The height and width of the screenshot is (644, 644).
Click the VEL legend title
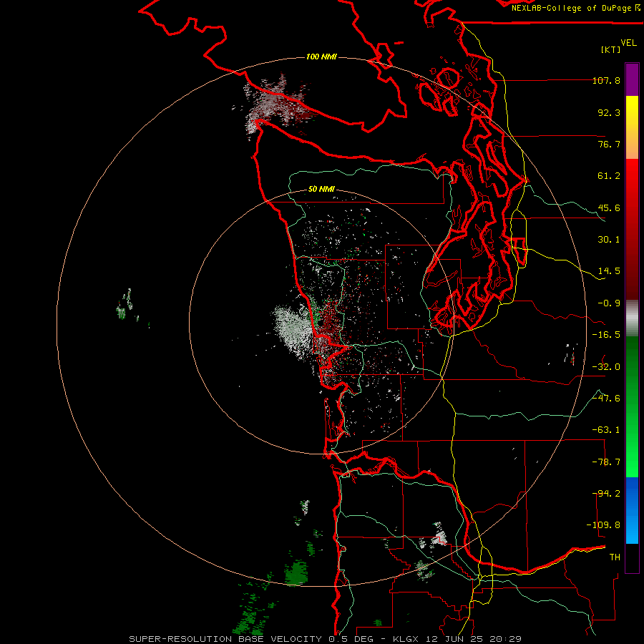point(628,43)
